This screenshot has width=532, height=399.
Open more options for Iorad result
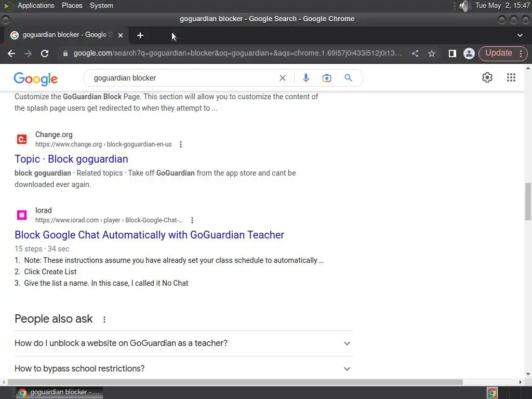(192, 220)
